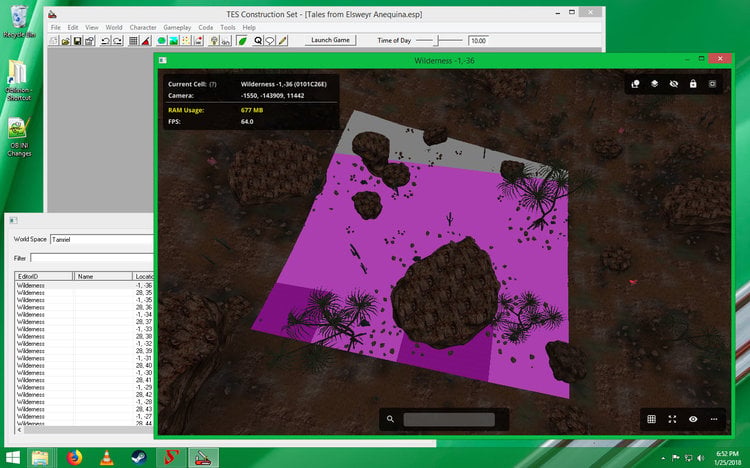Screen dimensions: 750x468
Task: Open the File menu
Action: (56, 28)
